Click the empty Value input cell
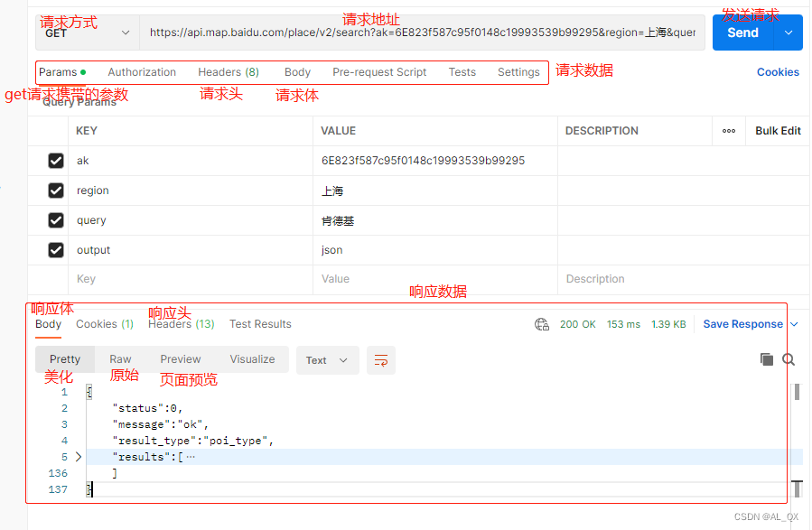Screen dimensions: 812x530 (x=435, y=279)
